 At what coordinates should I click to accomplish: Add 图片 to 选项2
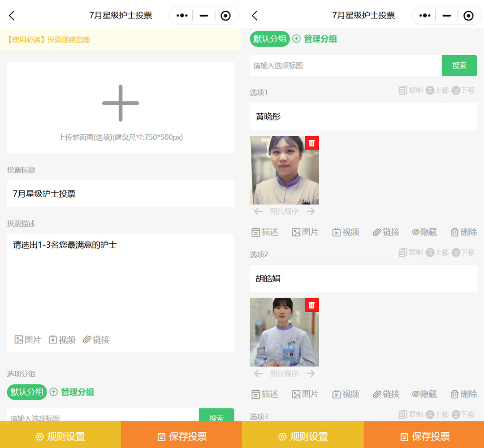coord(305,394)
